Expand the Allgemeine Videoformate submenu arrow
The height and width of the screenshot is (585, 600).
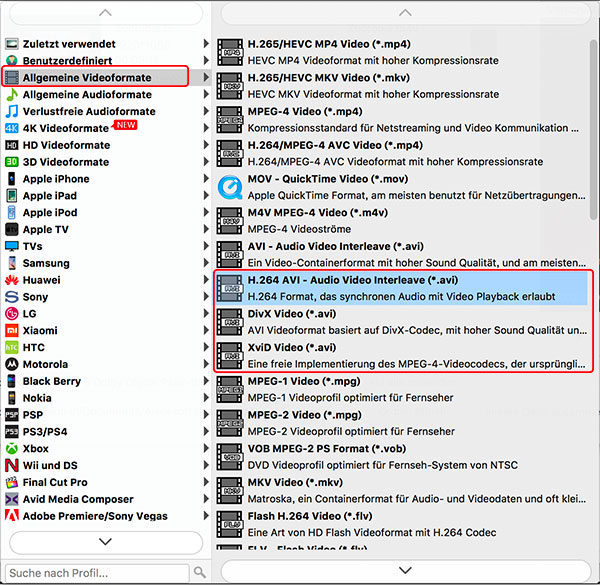coord(206,77)
